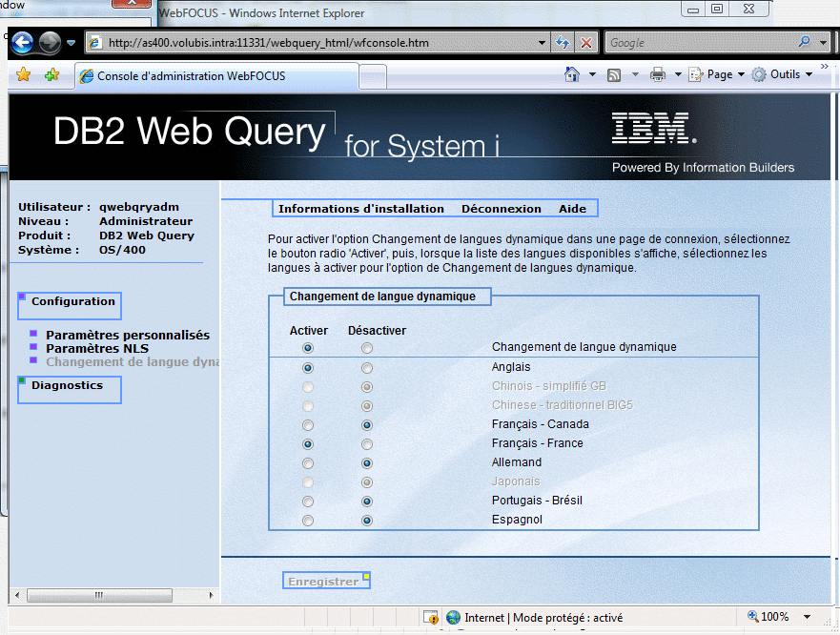Open the Favorites Center star icon
The image size is (840, 635).
tap(24, 75)
